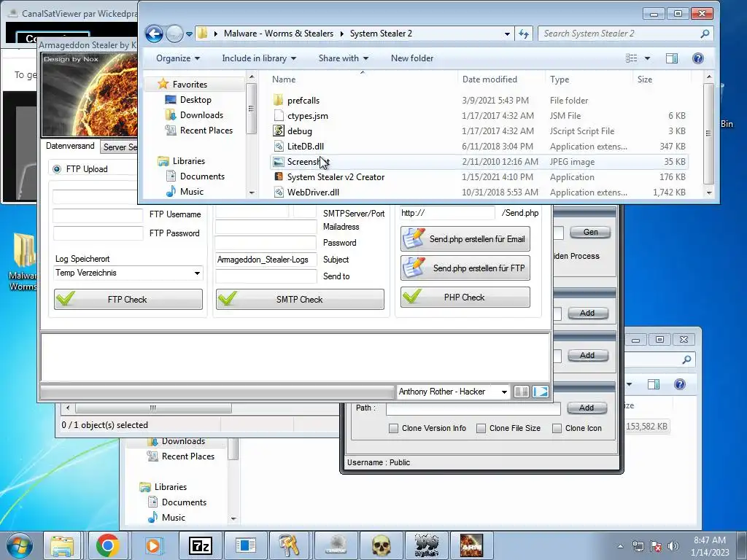747x560 pixels.
Task: Expand Include in library dropdown
Action: pos(259,58)
